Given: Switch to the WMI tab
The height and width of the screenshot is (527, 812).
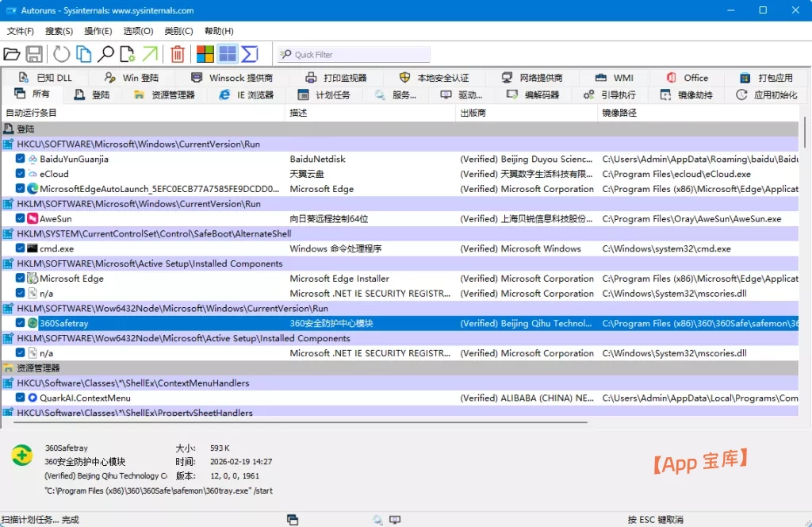Looking at the screenshot, I should [x=615, y=78].
